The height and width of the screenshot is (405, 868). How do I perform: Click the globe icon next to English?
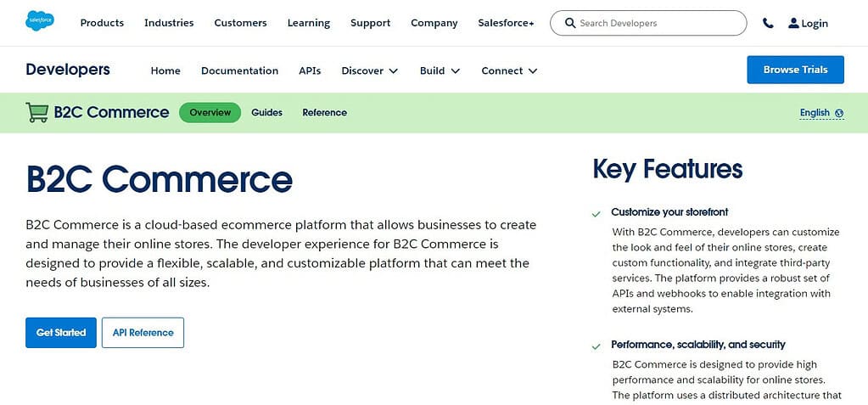[x=839, y=113]
